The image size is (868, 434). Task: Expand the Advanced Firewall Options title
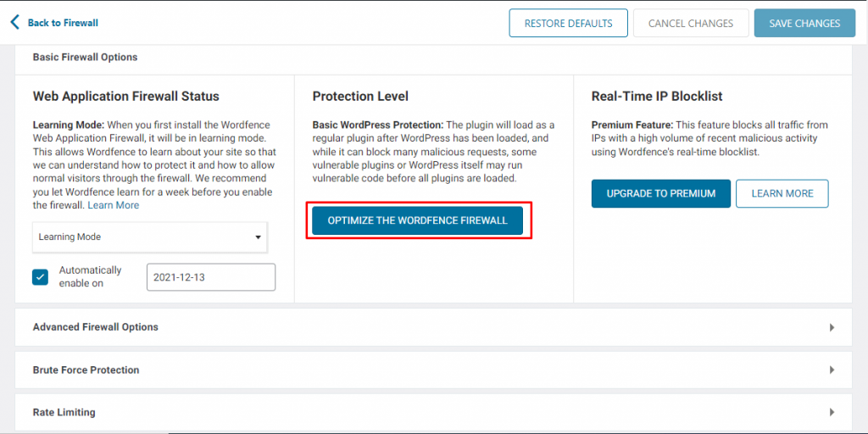click(x=95, y=327)
